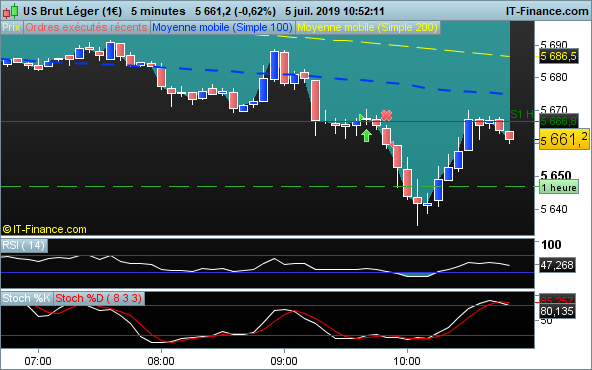Click the Stoch %K label

(x=26, y=298)
